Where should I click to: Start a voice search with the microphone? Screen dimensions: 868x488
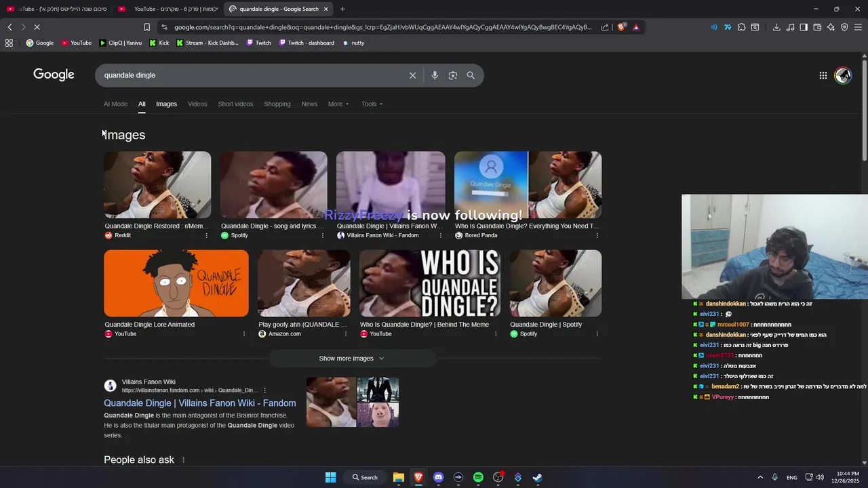[435, 75]
